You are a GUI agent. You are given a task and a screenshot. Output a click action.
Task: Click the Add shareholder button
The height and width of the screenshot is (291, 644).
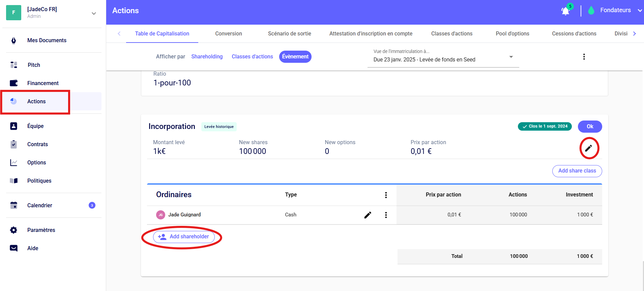184,237
